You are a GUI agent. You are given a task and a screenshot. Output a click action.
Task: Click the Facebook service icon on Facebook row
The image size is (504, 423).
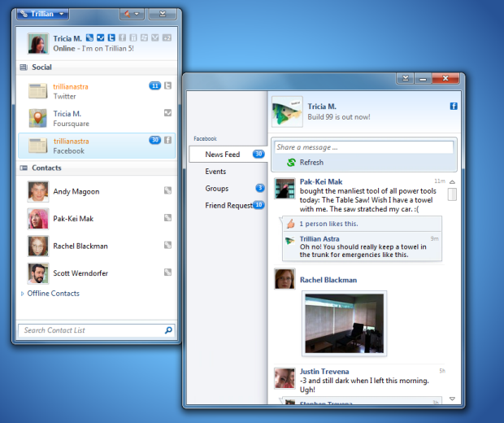(x=167, y=140)
